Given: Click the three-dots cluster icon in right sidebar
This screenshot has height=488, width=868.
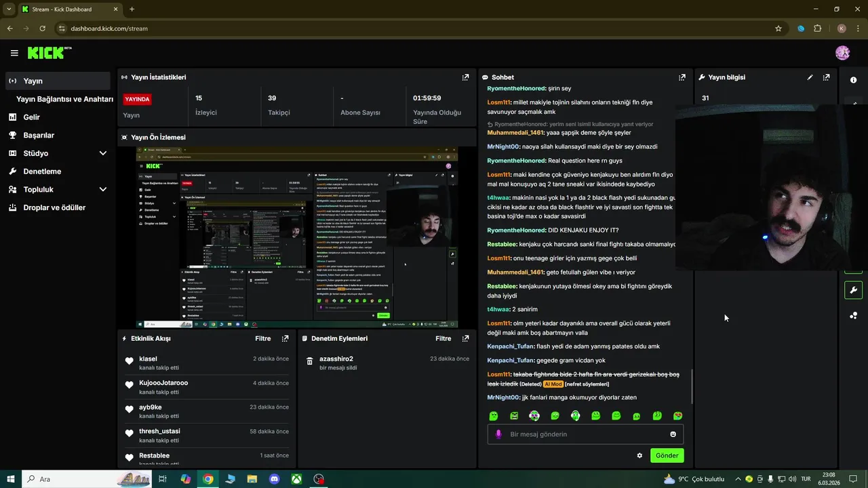Looking at the screenshot, I should point(853,315).
